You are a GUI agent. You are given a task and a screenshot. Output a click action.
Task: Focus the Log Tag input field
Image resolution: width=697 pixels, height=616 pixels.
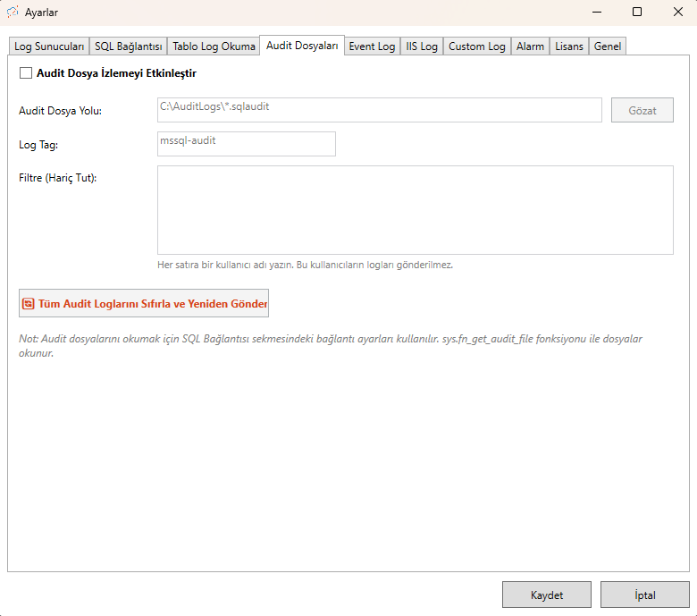tap(247, 144)
